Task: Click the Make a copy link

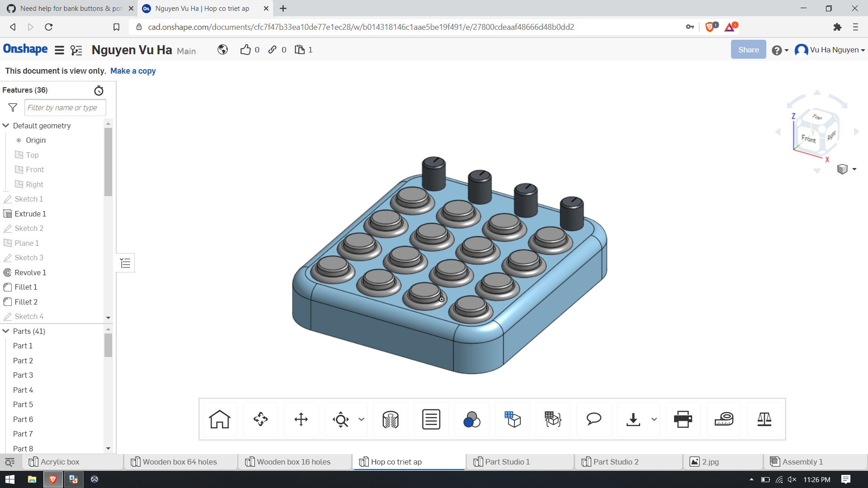Action: (x=133, y=71)
